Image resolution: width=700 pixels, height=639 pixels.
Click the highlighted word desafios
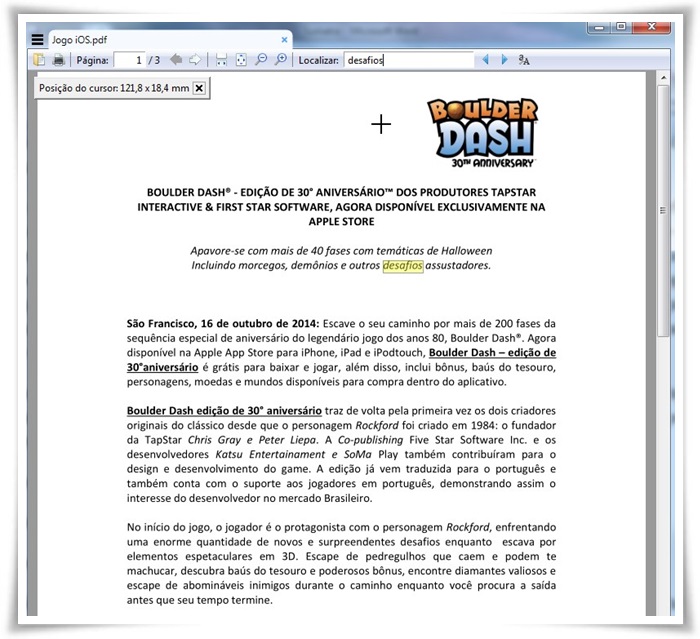(x=403, y=265)
